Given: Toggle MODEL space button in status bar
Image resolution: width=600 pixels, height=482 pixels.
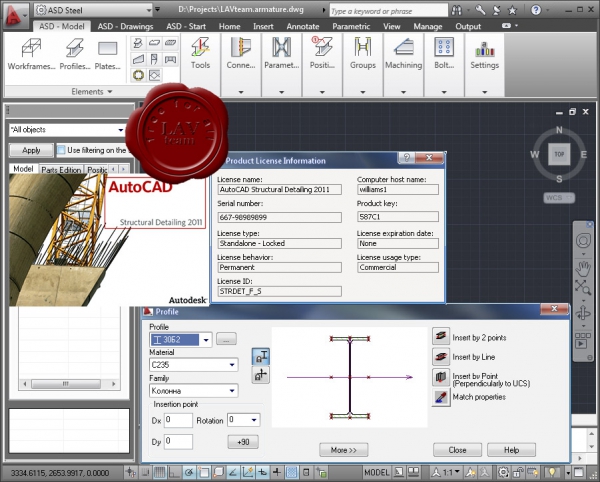Looking at the screenshot, I should (377, 472).
